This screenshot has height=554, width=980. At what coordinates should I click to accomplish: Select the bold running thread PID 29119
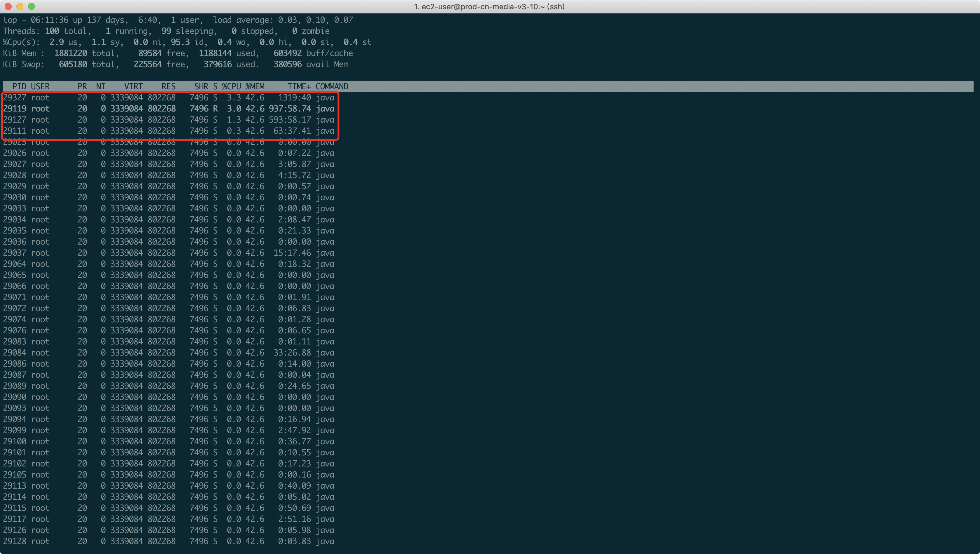point(15,109)
